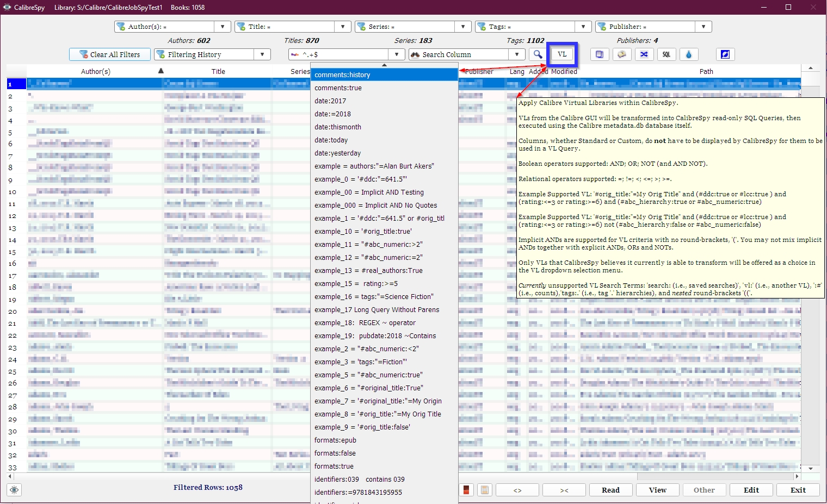The height and width of the screenshot is (504, 827).
Task: Open the '^.+$' regex dropdown
Action: pos(397,54)
